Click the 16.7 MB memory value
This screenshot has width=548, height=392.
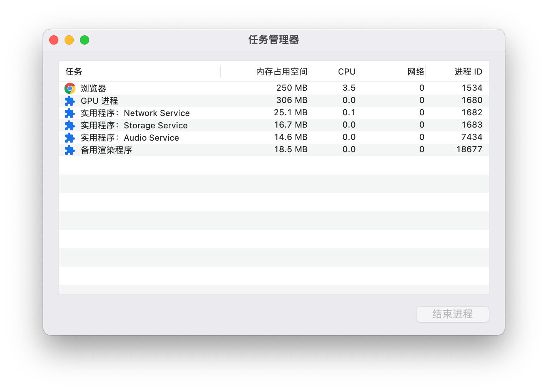[291, 125]
